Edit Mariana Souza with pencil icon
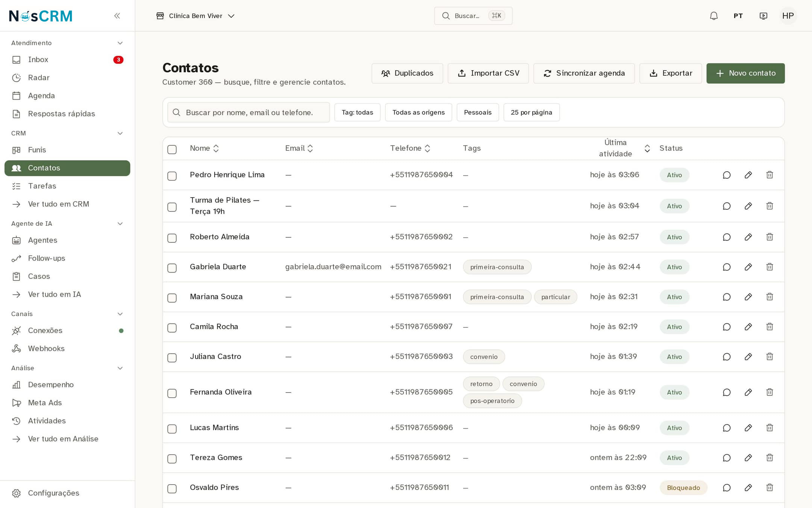Screen dimensions: 812x508 tap(748, 297)
